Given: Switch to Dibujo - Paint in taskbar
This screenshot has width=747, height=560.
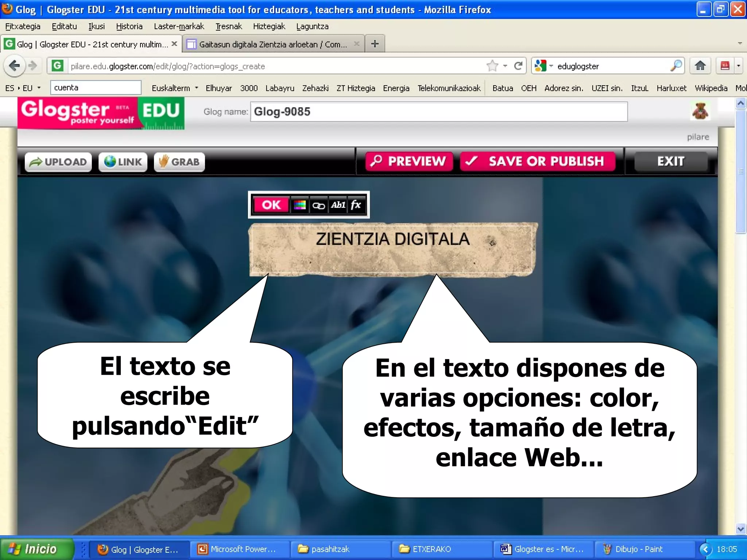Looking at the screenshot, I should click(644, 549).
